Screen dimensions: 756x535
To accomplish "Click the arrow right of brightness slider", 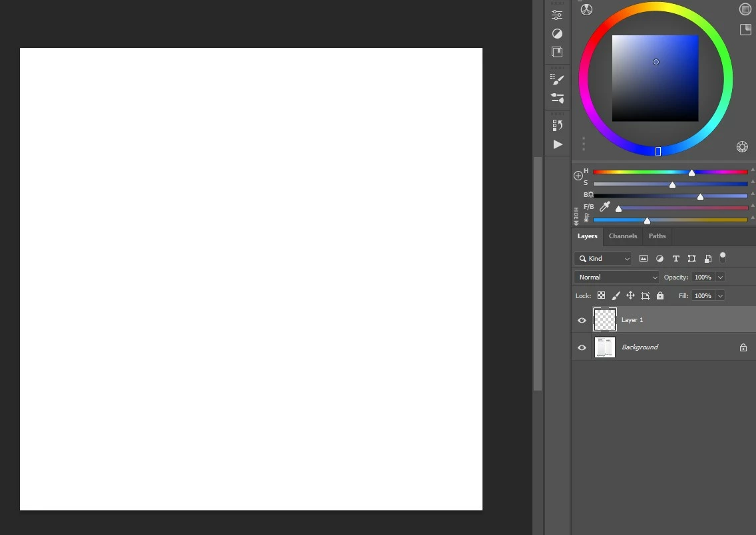I will 753,194.
